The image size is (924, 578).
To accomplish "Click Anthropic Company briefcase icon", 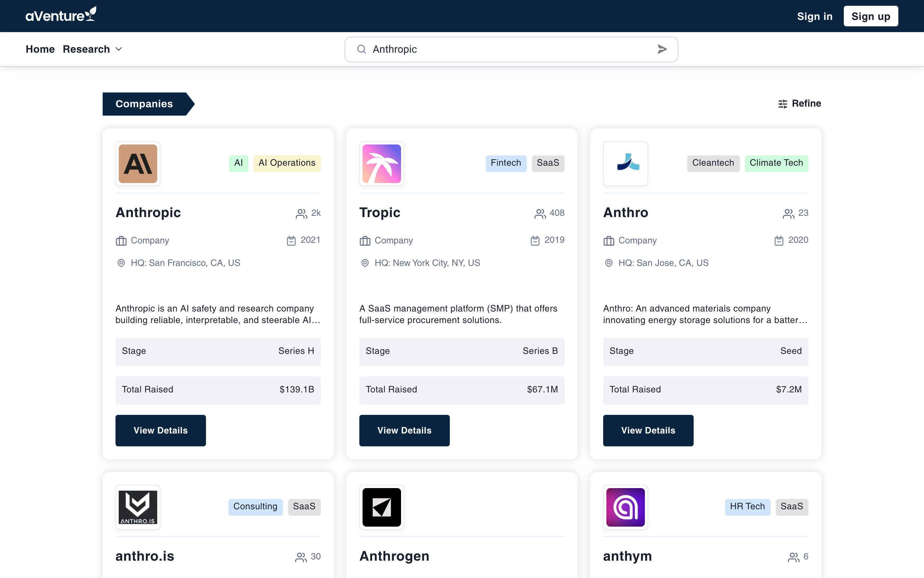I will (x=121, y=241).
